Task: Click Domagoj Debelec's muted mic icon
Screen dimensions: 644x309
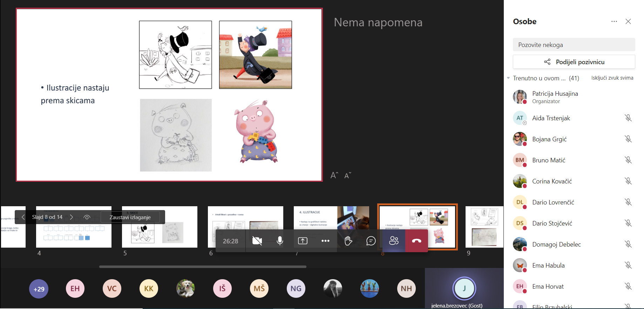Action: [628, 244]
